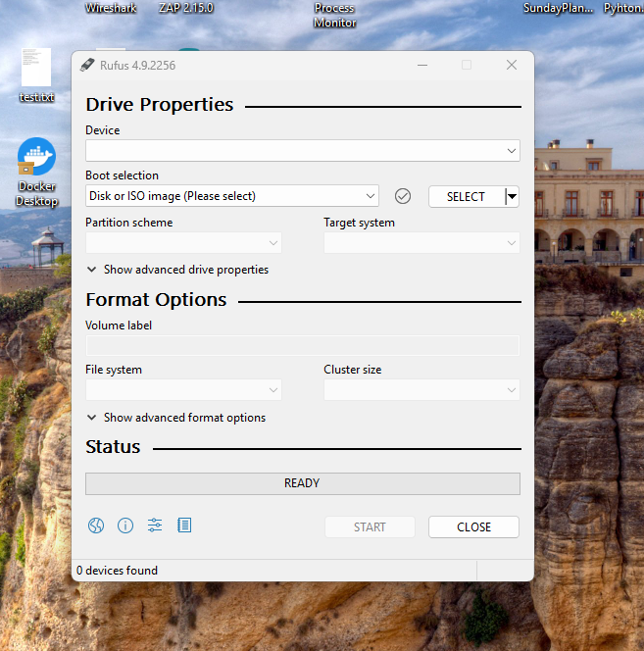Expand Show advanced drive properties

coord(177,270)
